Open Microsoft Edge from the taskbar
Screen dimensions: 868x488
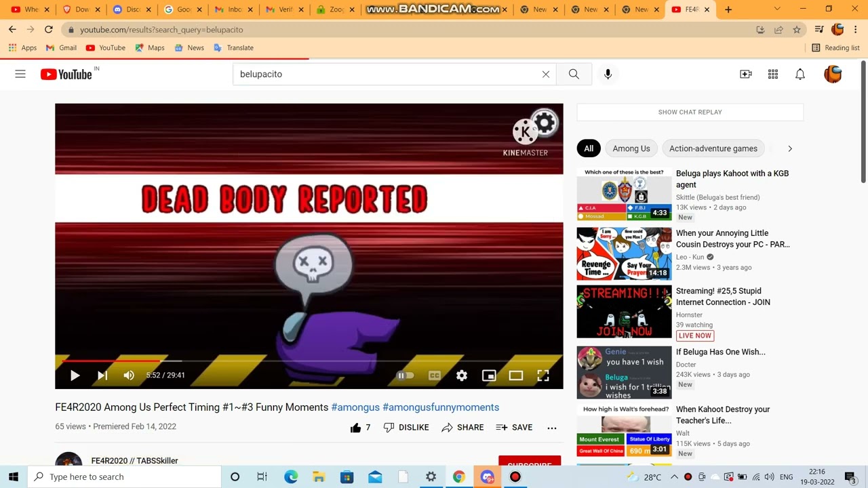tap(291, 476)
